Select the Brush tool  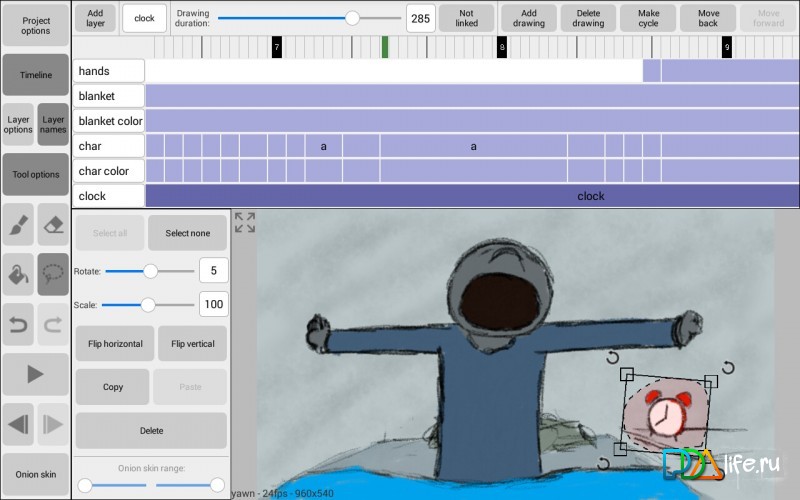click(x=18, y=225)
